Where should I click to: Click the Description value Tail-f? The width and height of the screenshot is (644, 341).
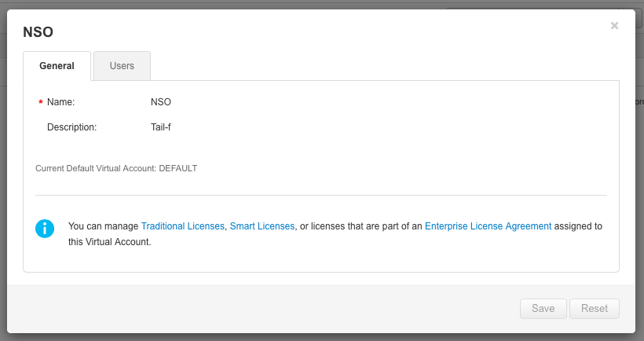click(160, 127)
